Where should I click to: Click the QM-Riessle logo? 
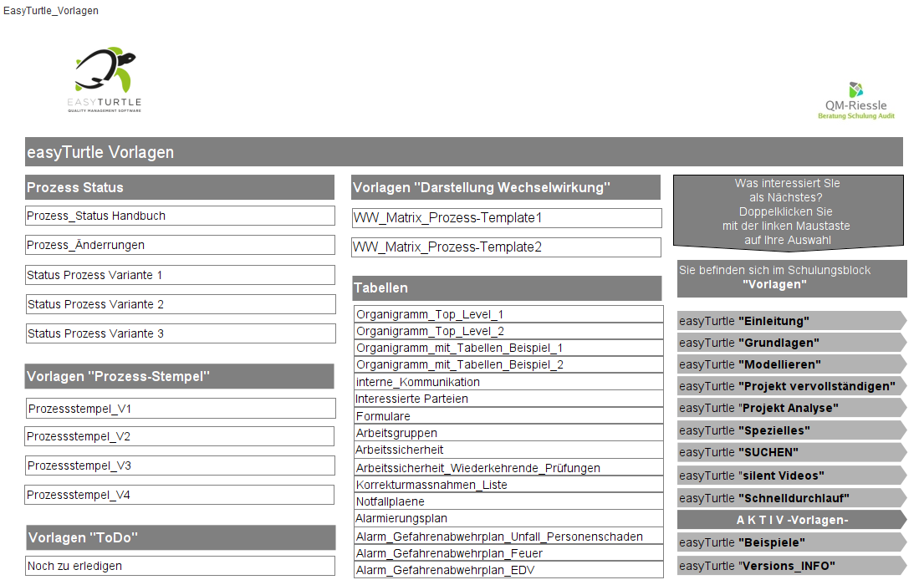pos(856,101)
